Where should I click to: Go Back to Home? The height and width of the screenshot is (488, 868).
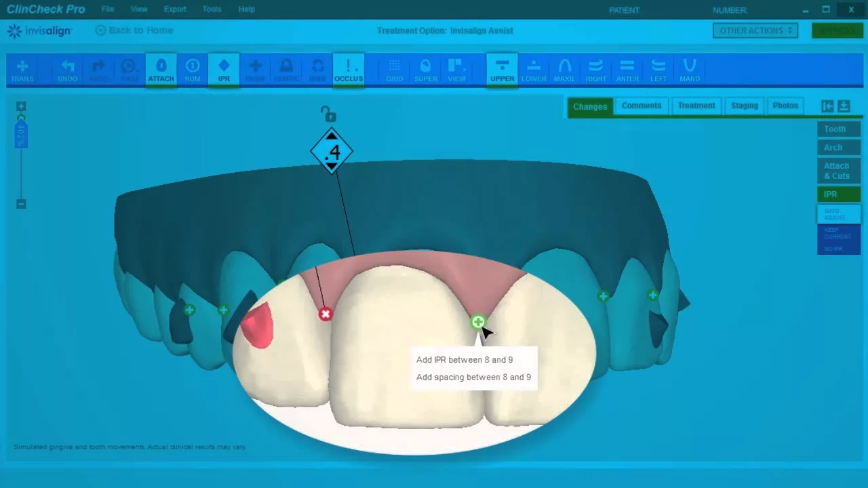pos(134,30)
